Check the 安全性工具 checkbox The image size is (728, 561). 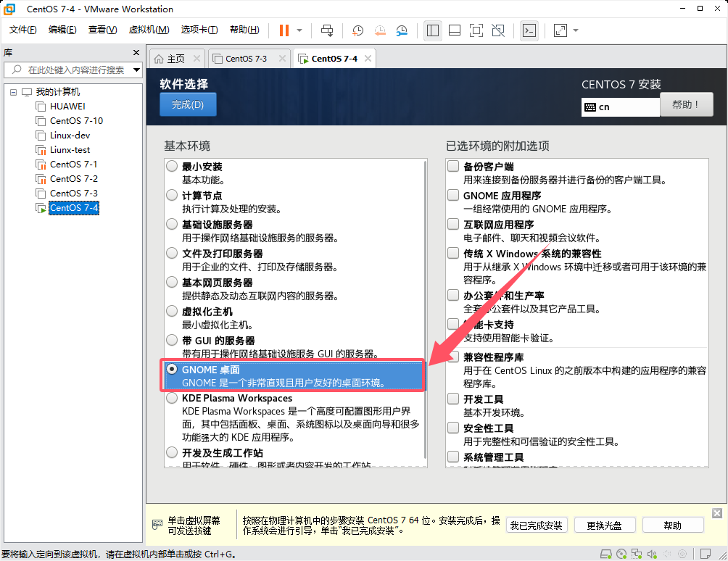(x=453, y=428)
